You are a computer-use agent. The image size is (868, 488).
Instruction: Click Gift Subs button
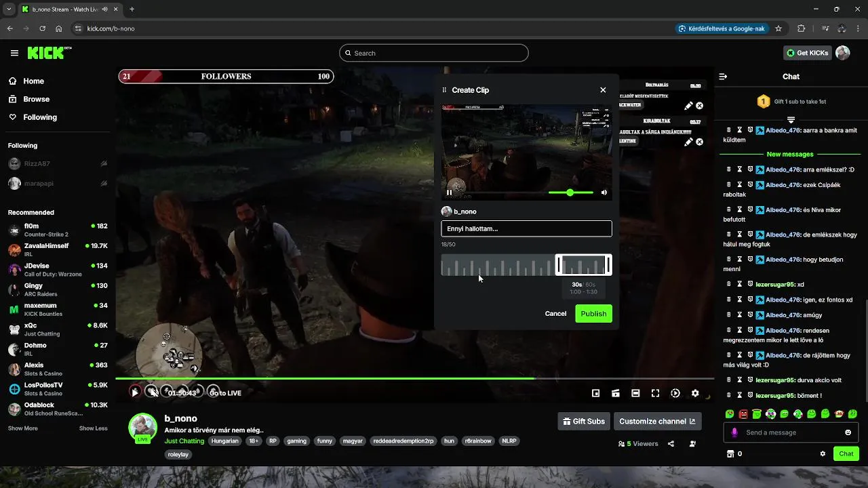point(584,421)
